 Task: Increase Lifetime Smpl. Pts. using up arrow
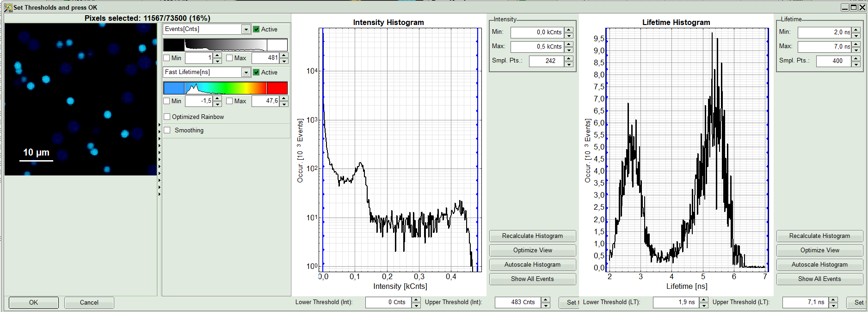click(x=856, y=58)
